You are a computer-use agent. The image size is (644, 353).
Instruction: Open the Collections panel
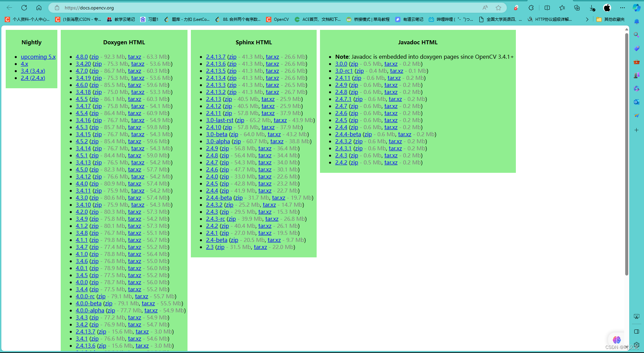(577, 8)
